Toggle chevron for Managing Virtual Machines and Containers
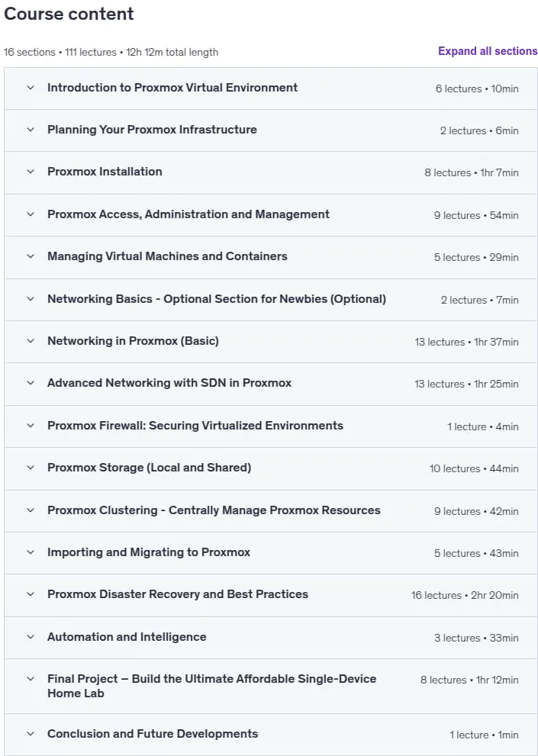The width and height of the screenshot is (538, 756). click(31, 256)
